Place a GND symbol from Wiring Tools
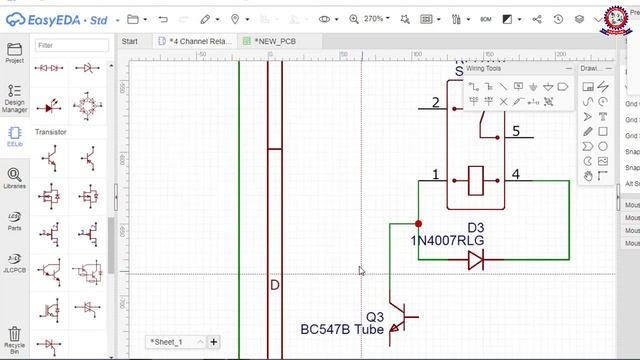 533,87
